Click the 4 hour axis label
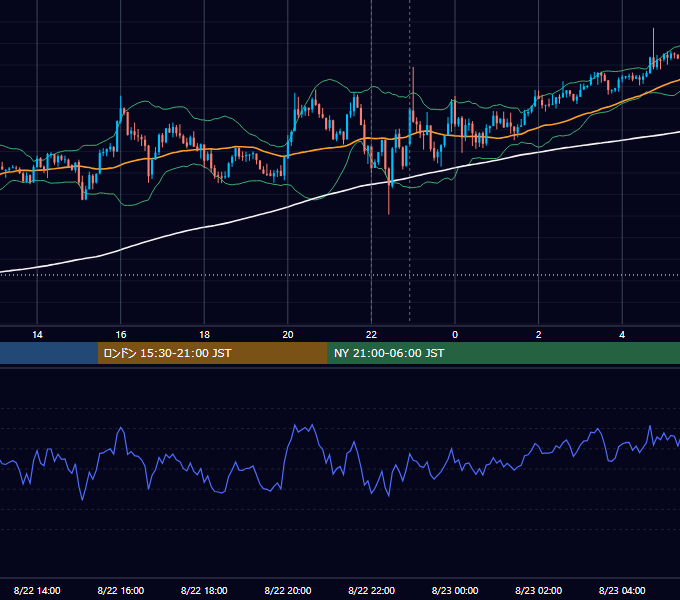 tap(622, 335)
